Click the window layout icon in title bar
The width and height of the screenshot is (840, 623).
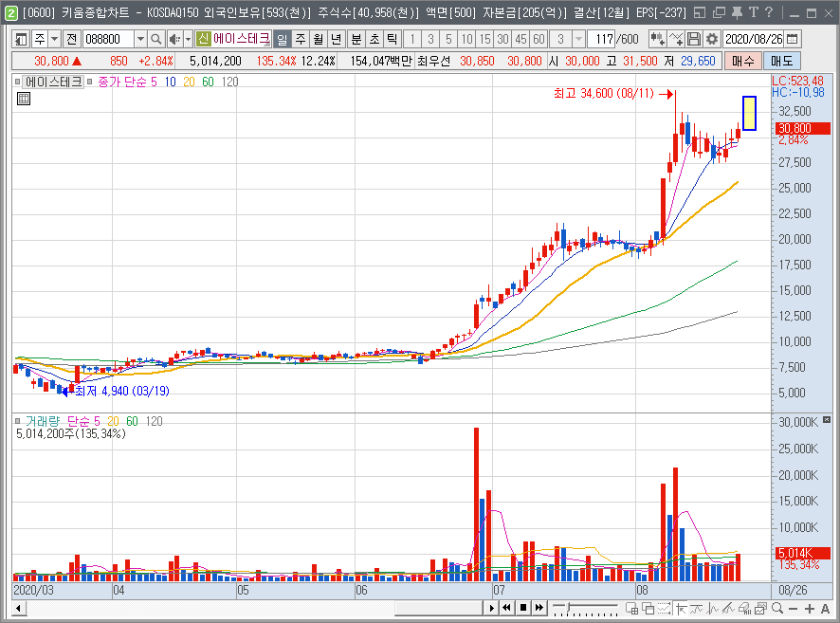point(700,12)
